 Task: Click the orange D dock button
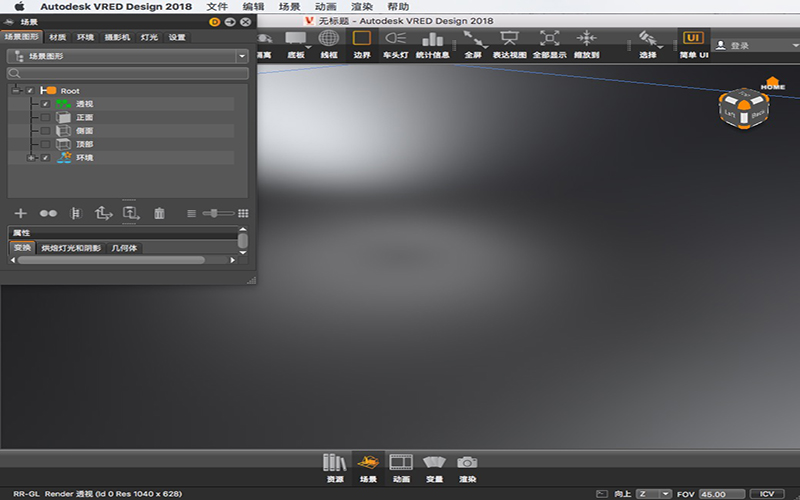(214, 22)
